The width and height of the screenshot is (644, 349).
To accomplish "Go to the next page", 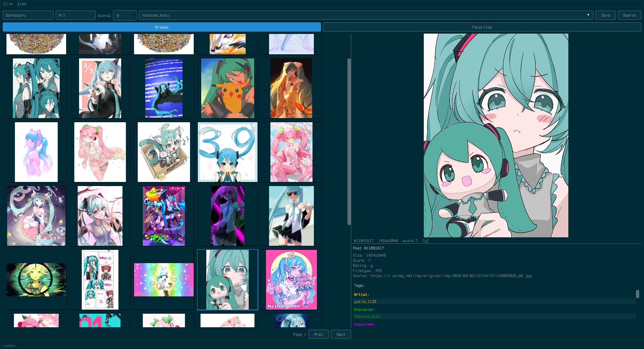I will click(341, 334).
